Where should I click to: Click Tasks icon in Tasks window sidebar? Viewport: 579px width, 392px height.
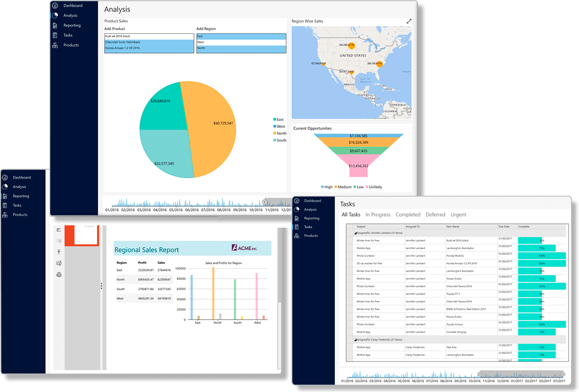point(296,227)
